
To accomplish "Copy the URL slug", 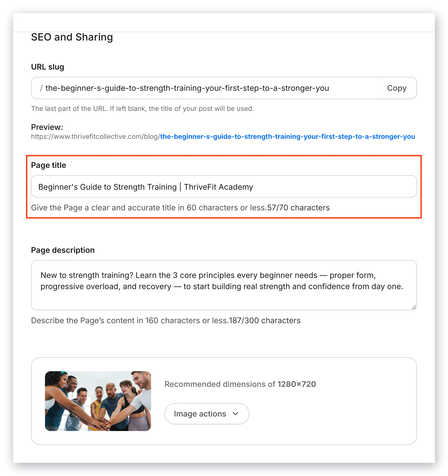I will pyautogui.click(x=397, y=88).
